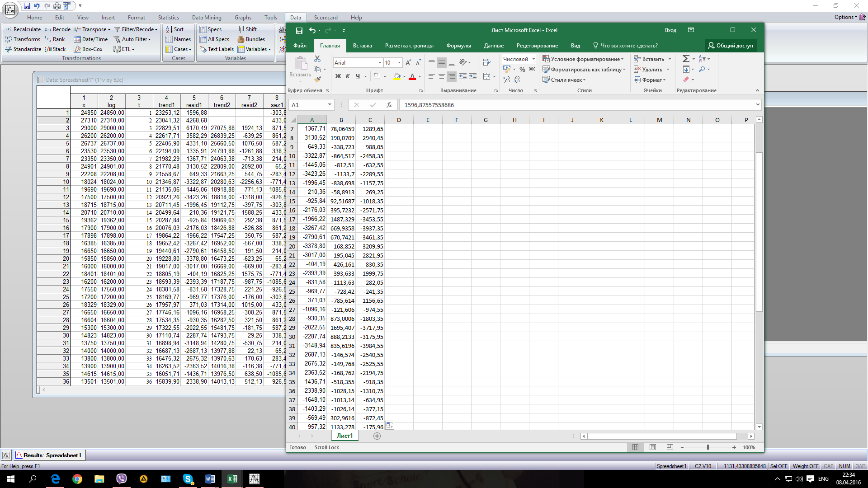Open the Числовой number format dropdown
The width and height of the screenshot is (868, 488).
[533, 59]
